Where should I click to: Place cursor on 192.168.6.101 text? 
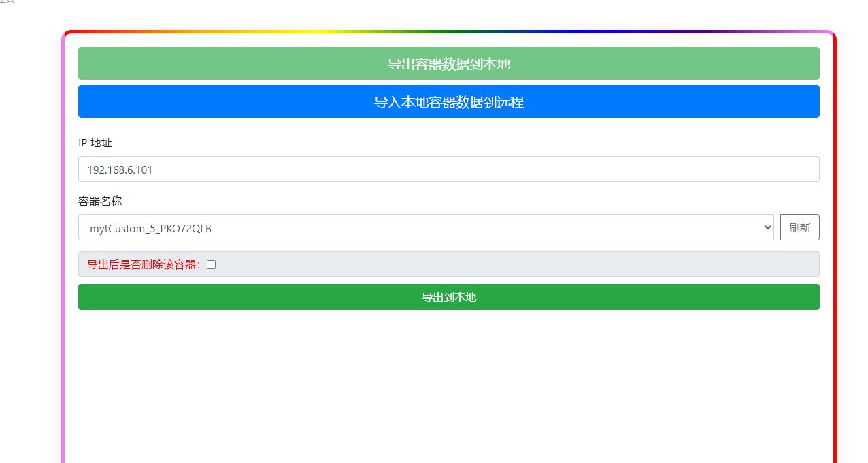pyautogui.click(x=120, y=170)
